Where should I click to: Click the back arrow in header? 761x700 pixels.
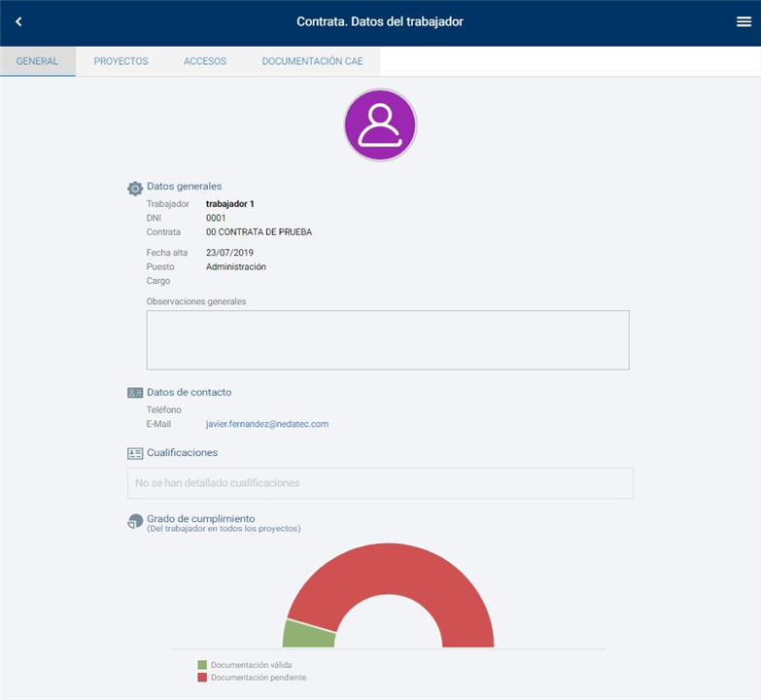tap(18, 22)
